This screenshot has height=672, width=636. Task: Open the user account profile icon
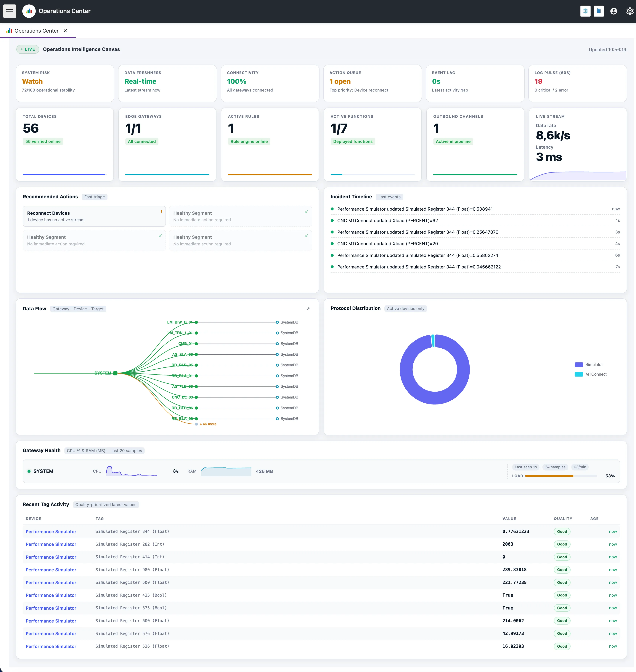[x=613, y=11]
